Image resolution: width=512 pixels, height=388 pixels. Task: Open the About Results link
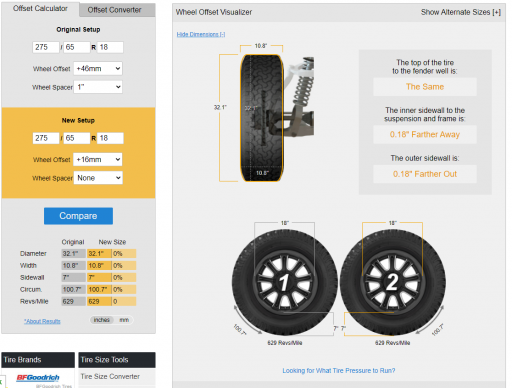point(42,321)
